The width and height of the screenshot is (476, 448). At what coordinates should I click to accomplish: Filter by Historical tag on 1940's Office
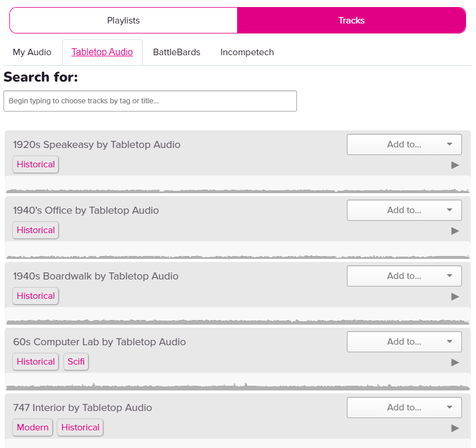click(36, 230)
